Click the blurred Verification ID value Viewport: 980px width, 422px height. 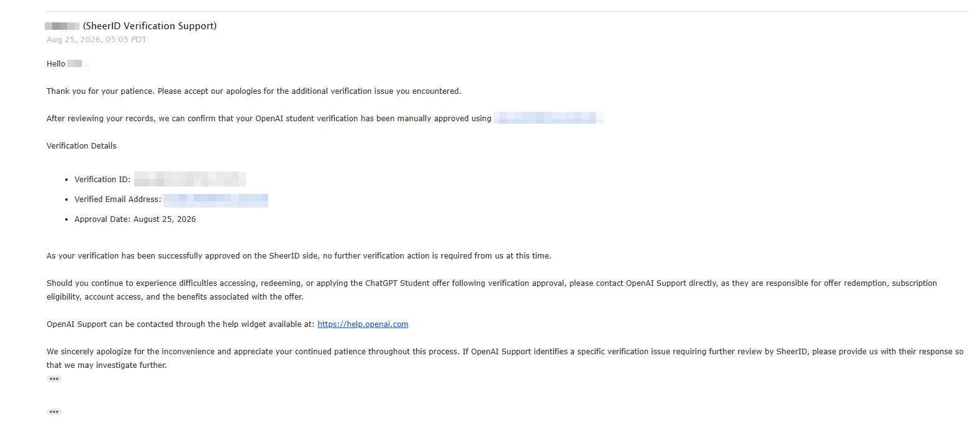click(x=190, y=179)
